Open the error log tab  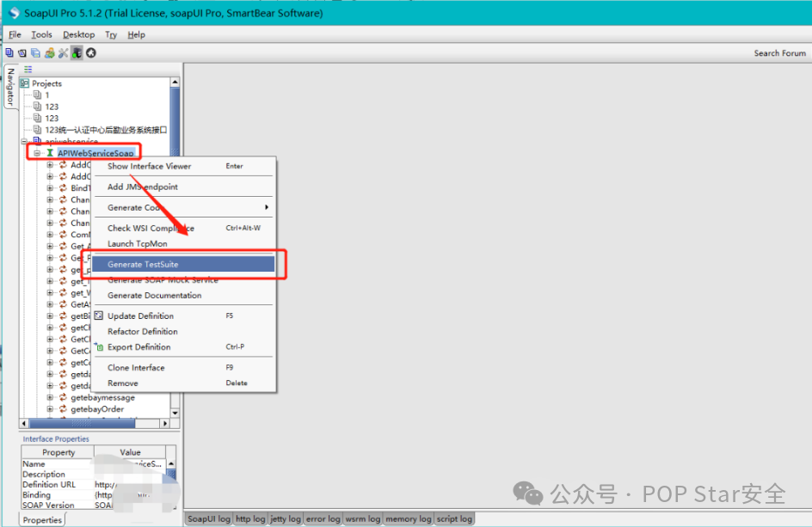pos(323,518)
